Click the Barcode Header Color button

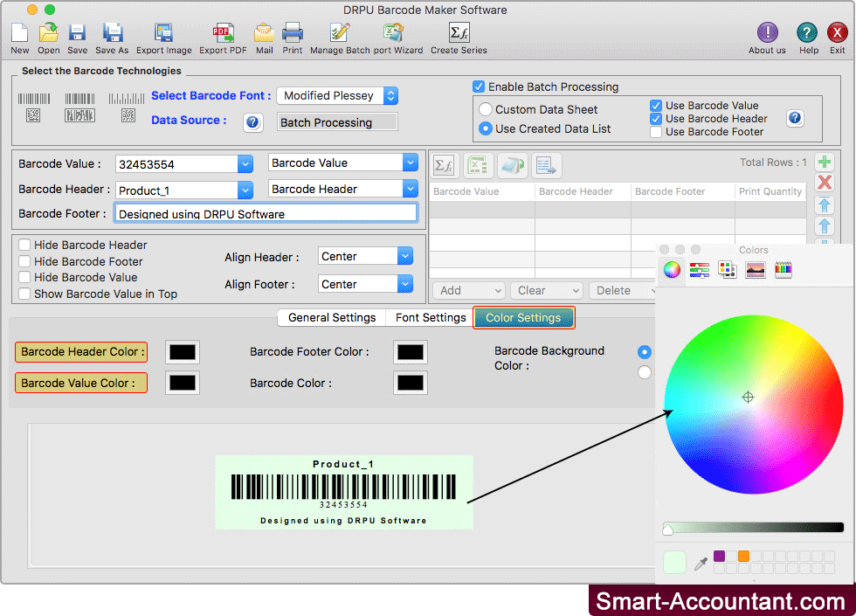[x=80, y=352]
